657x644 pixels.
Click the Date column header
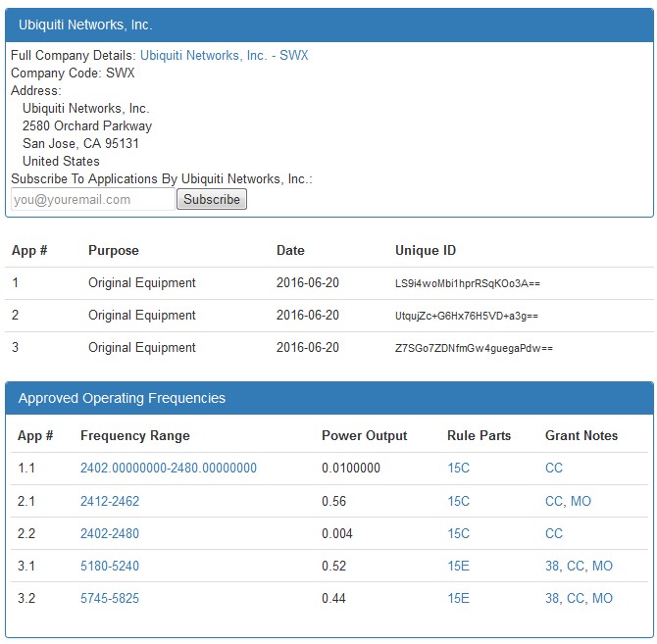tap(290, 250)
